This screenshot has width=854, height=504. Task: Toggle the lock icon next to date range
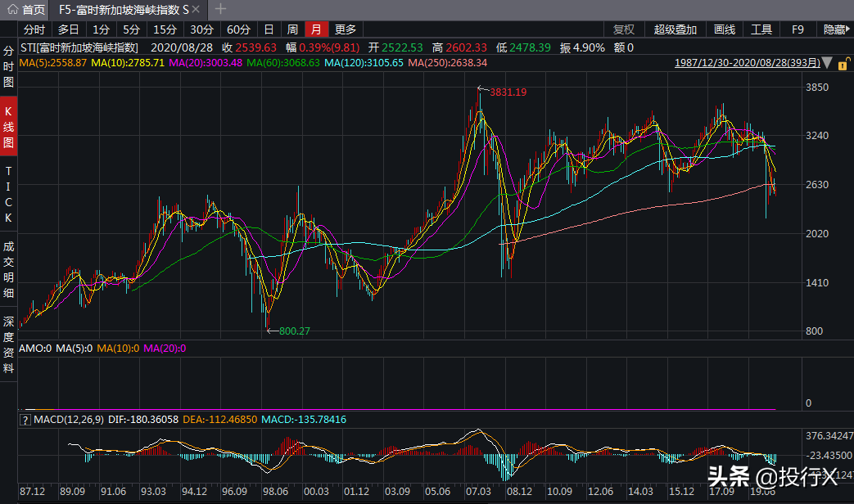(x=843, y=64)
